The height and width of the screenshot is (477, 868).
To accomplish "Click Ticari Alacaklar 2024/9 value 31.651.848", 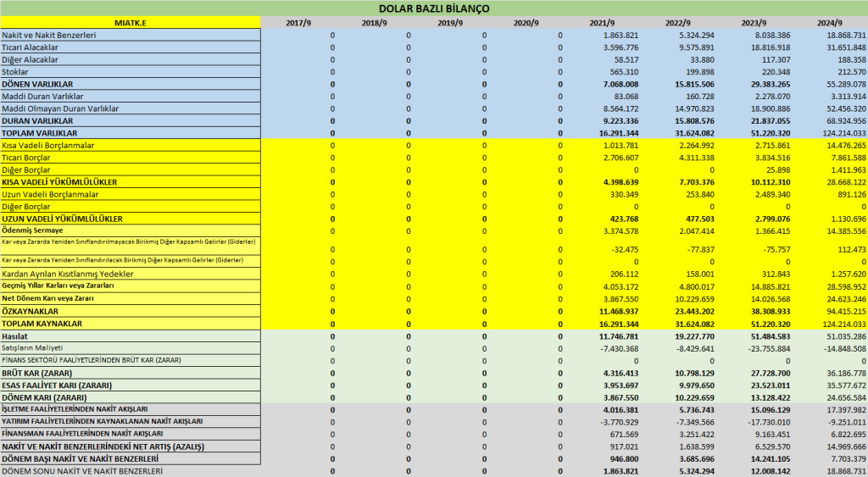I will tap(847, 47).
